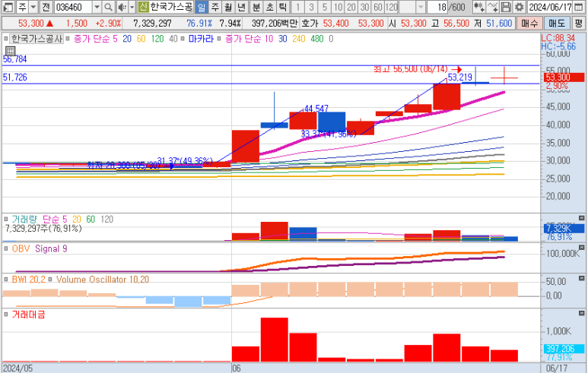Click the add candle chart icon

coord(478,7)
